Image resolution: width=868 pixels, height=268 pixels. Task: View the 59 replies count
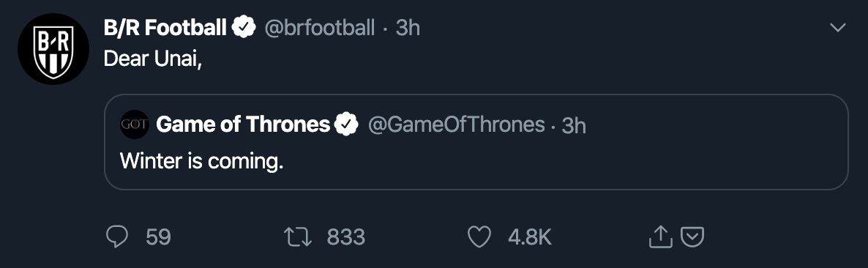(158, 237)
